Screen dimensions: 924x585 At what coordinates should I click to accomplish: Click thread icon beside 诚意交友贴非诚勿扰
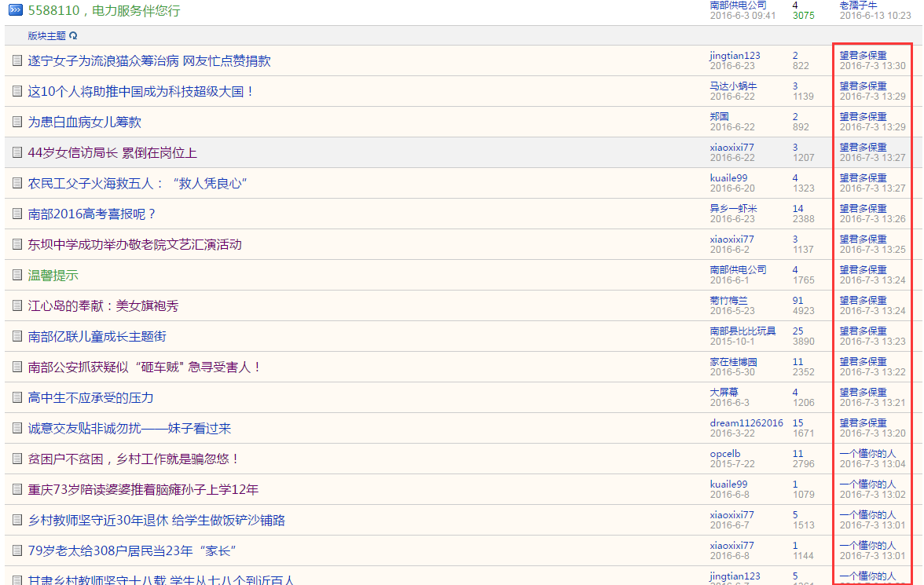(x=17, y=428)
